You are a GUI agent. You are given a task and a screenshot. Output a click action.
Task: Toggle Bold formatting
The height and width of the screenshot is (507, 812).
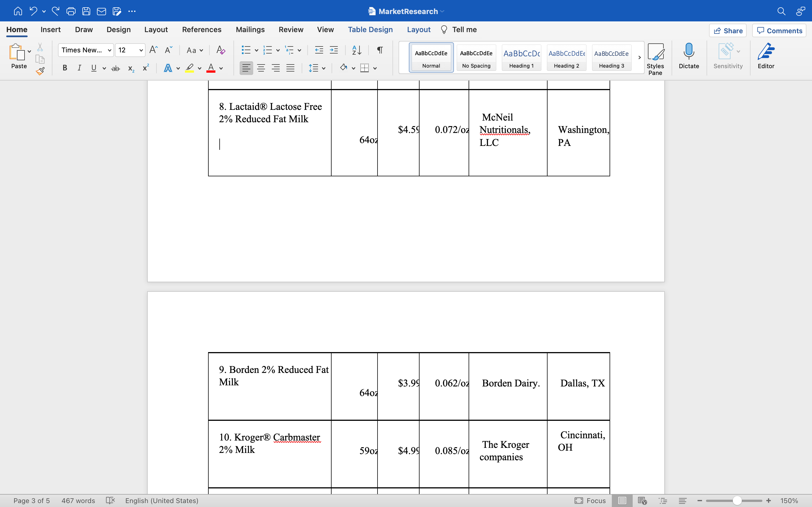(65, 68)
